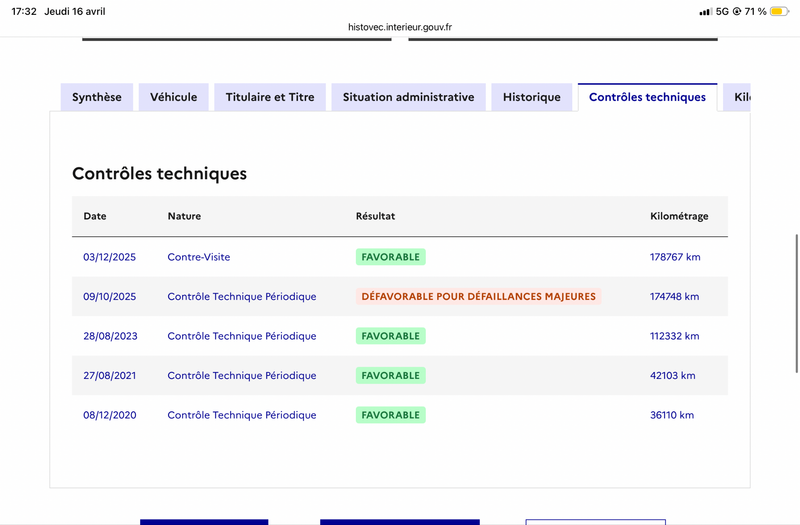Tap the battery icon in status bar
The image size is (800, 525).
pos(779,11)
